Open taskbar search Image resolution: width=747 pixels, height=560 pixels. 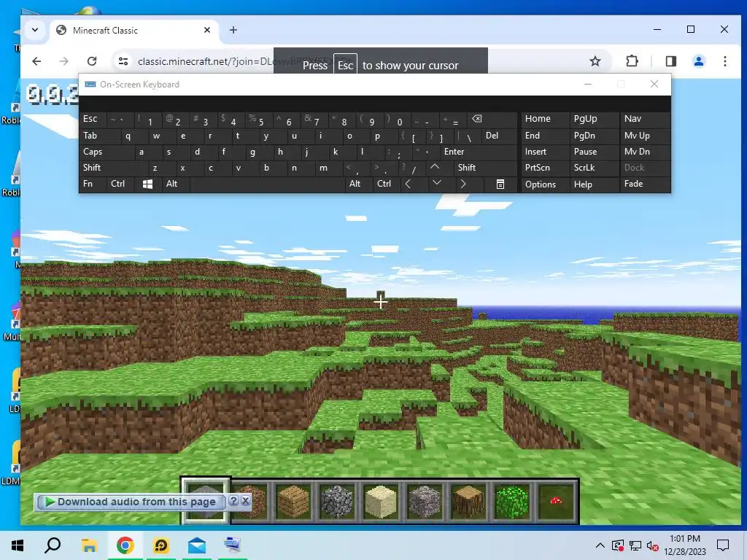53,545
